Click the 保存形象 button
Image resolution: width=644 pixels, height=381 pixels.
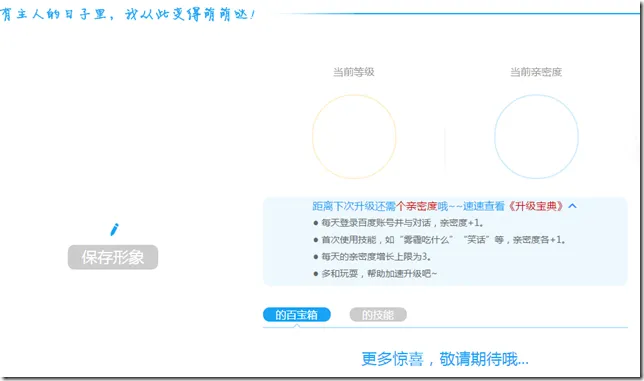pos(113,257)
